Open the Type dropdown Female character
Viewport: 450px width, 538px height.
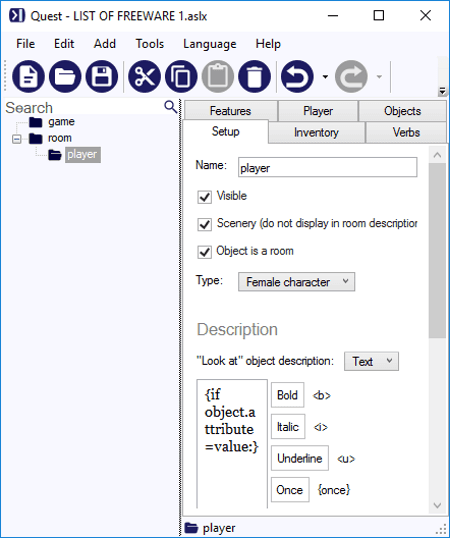point(296,282)
